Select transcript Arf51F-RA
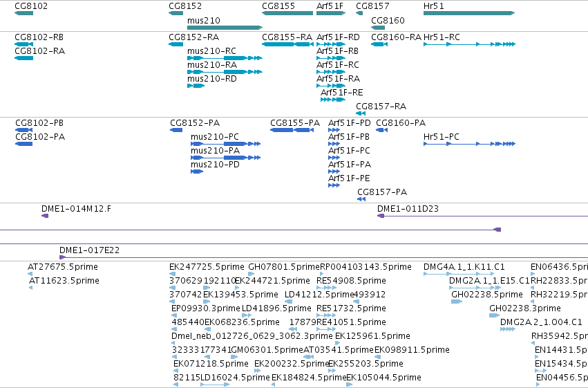 coord(331,86)
